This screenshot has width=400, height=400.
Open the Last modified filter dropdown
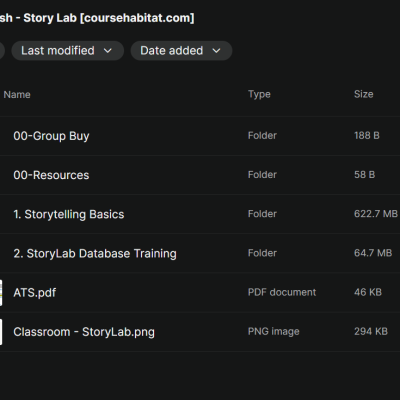(x=68, y=51)
